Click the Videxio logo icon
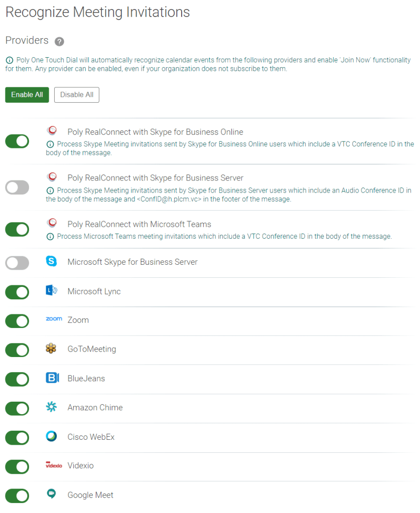 point(54,465)
